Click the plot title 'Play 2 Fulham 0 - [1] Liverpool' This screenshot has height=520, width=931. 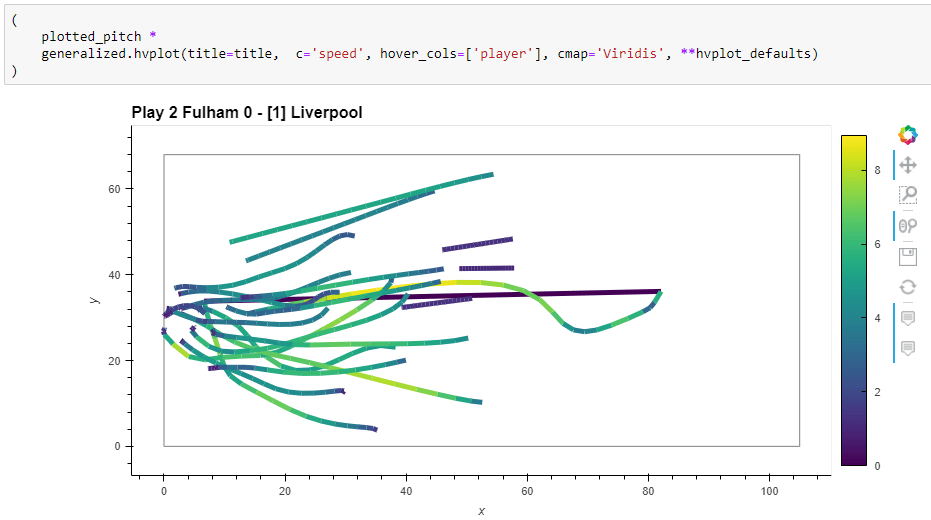pos(246,113)
